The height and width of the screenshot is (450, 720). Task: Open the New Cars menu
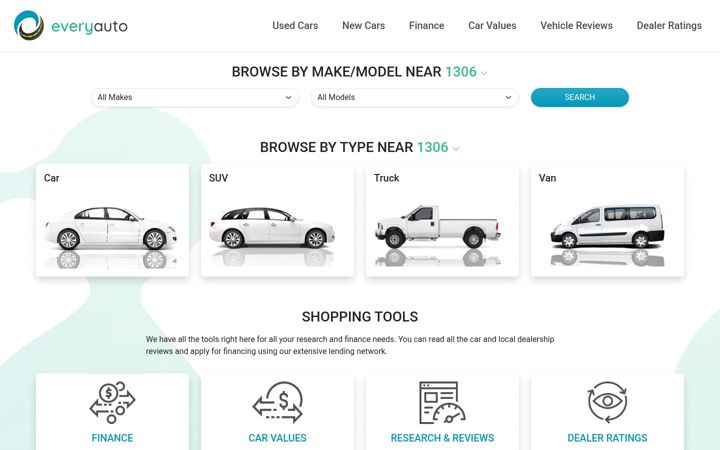[364, 26]
